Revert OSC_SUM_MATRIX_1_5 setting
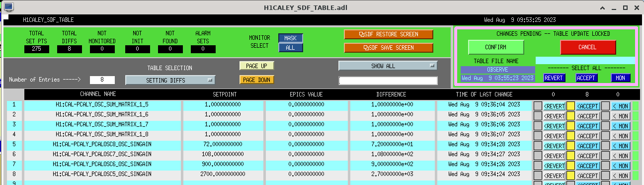The image size is (644, 185). pos(554,105)
